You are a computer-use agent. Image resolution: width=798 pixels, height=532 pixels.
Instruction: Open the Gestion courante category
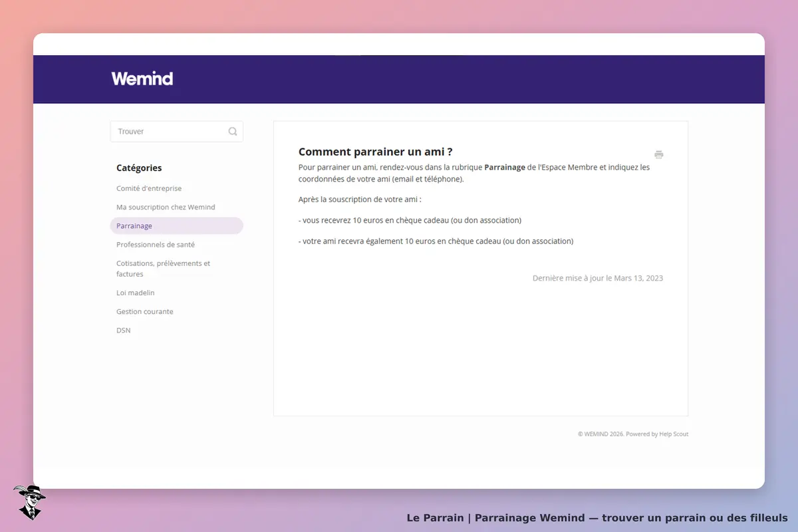(x=145, y=311)
